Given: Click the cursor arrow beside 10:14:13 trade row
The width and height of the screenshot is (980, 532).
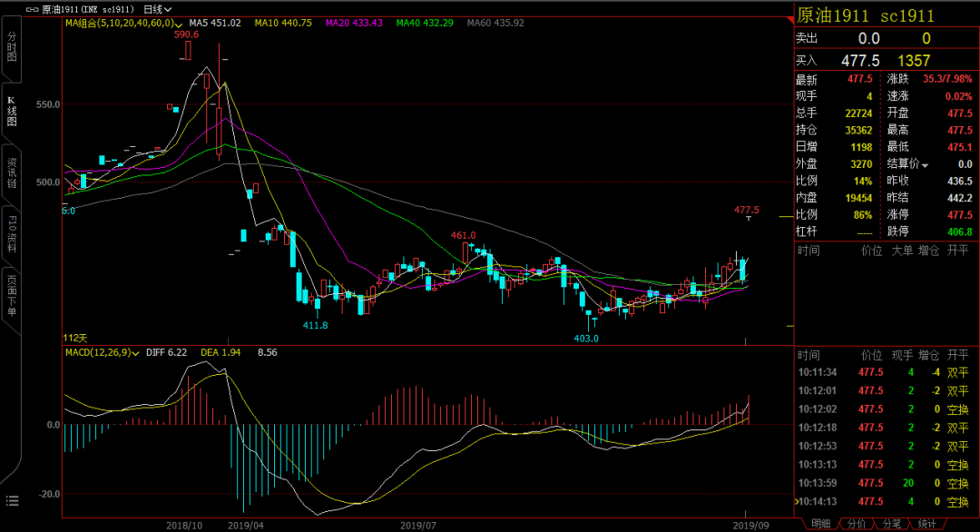Looking at the screenshot, I should 797,501.
